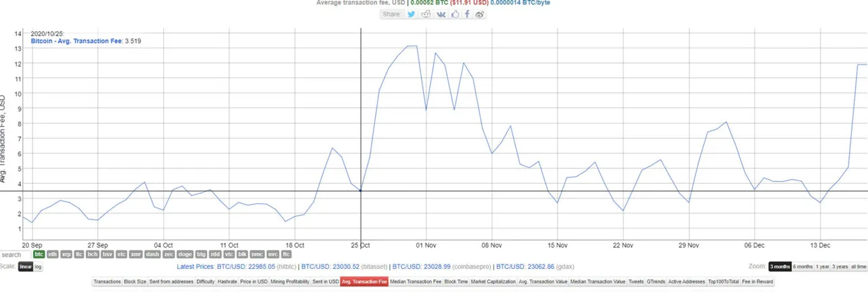Share the chart on Weibo
Viewport: 868px width, 292px height.
[479, 14]
